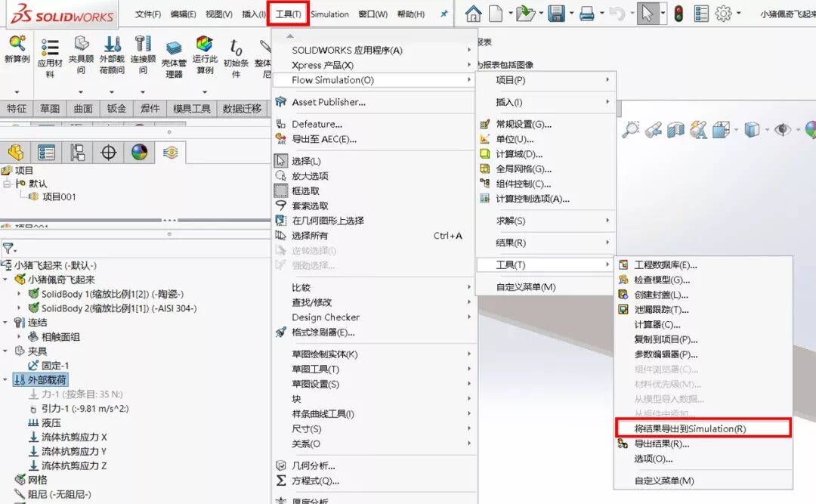Open the 文件(F) menu

pos(148,14)
